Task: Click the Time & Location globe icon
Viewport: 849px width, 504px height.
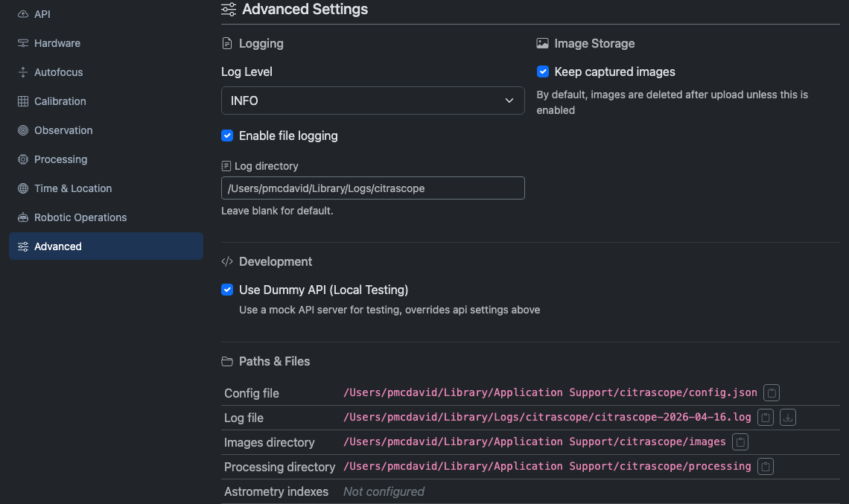Action: point(23,188)
